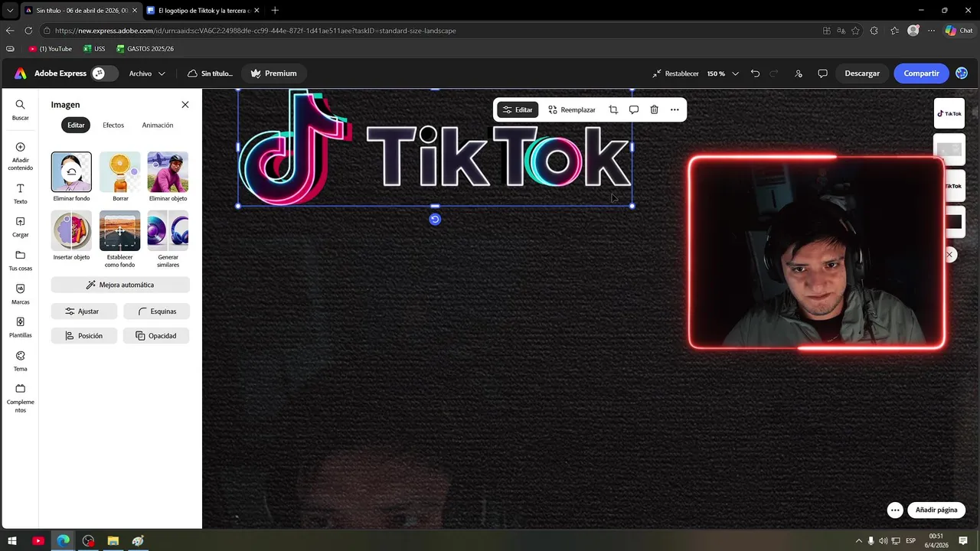Click the browser address bar URL
This screenshot has width=980, height=551.
[255, 31]
